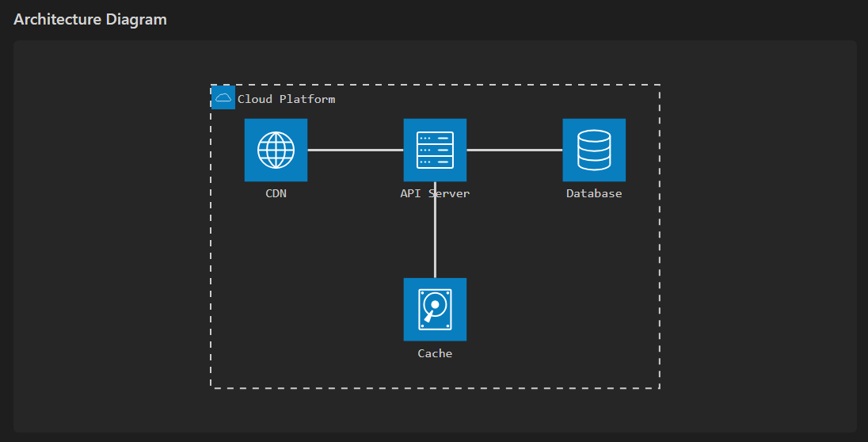
Task: Select bottom dashed edge of Cloud Platform boundary
Action: [435, 388]
